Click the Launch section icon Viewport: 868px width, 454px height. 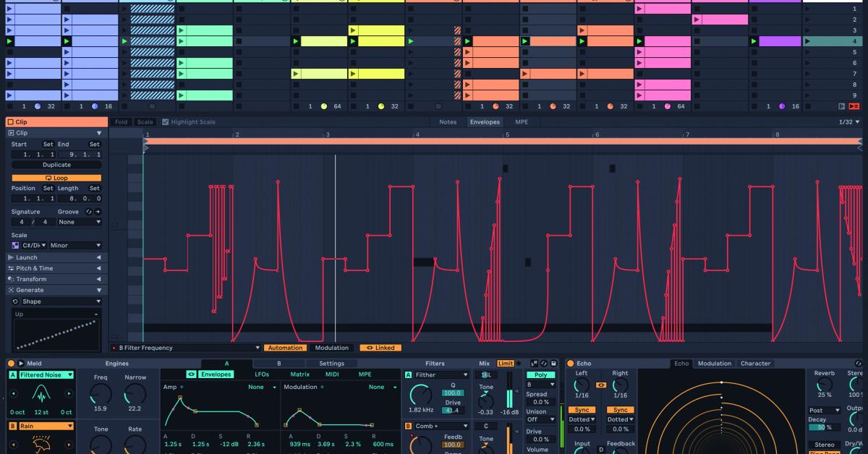coord(11,257)
